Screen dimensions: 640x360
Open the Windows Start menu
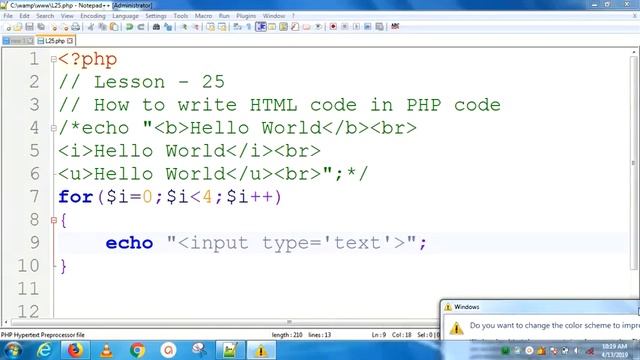point(13,350)
